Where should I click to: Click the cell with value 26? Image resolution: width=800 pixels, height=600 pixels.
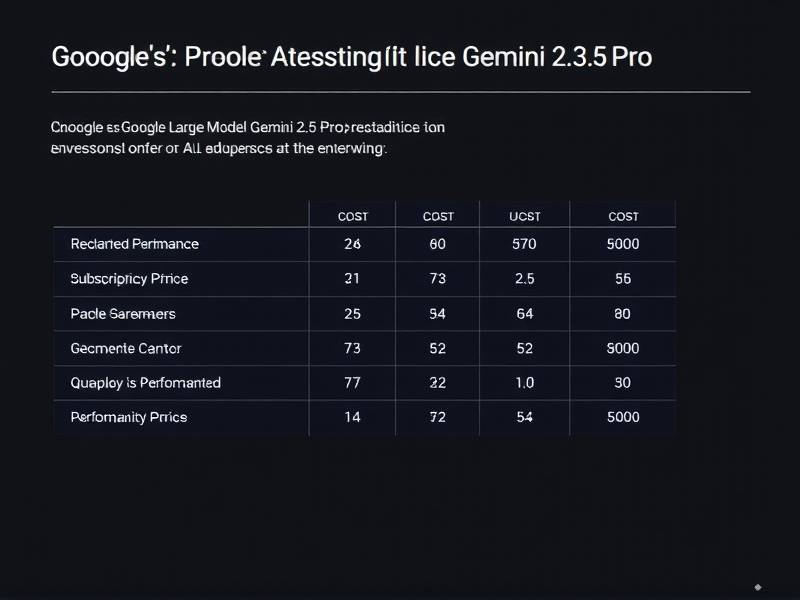point(352,244)
